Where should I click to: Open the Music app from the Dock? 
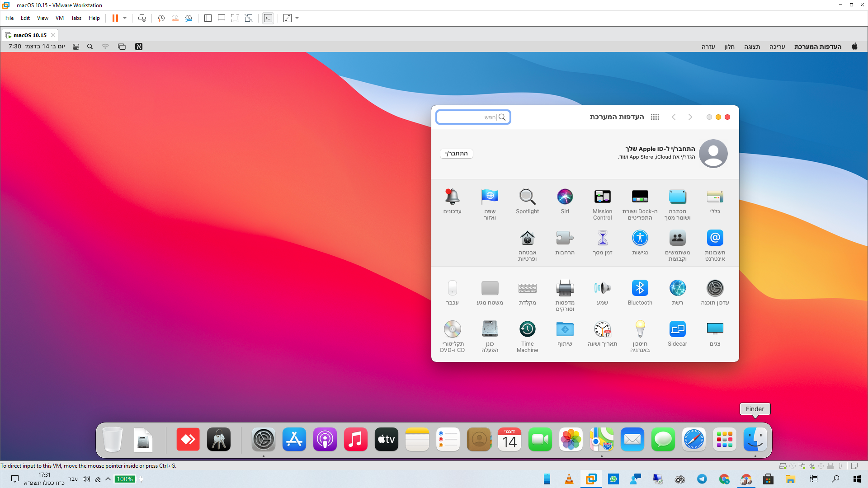tap(355, 439)
